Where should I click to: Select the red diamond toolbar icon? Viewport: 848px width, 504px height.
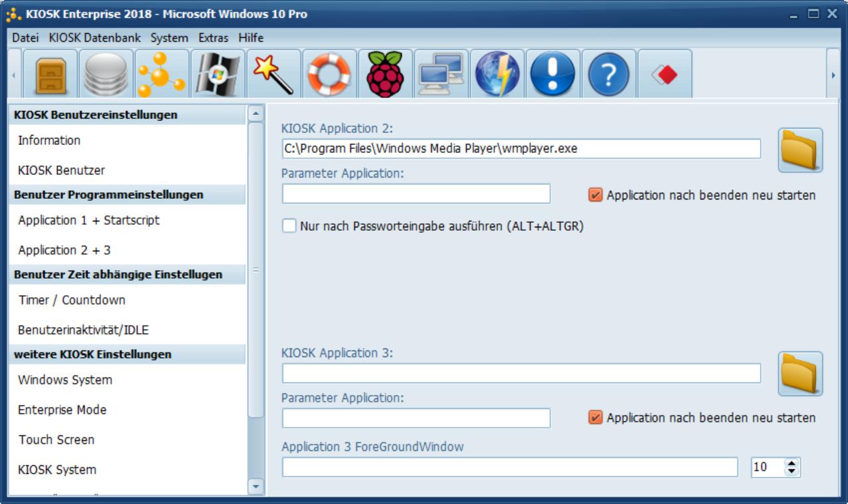665,74
